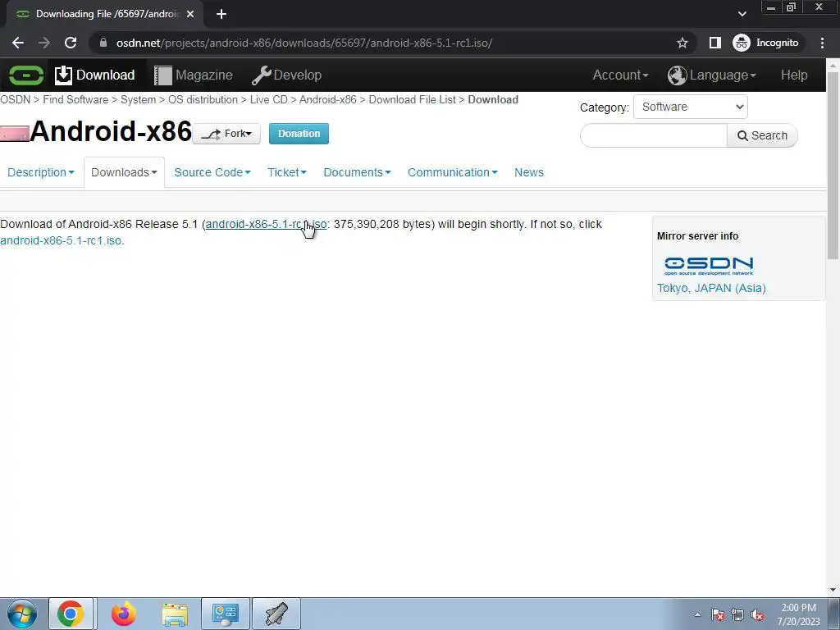Open the Documents tab menu

click(357, 172)
